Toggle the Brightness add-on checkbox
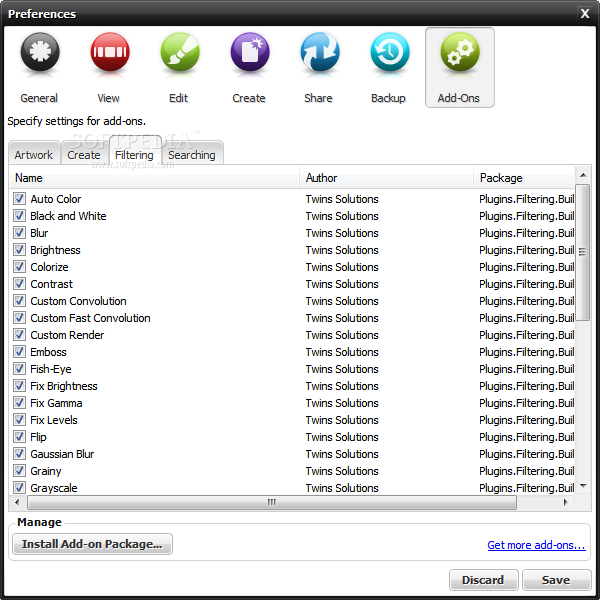The image size is (600, 600). 20,249
